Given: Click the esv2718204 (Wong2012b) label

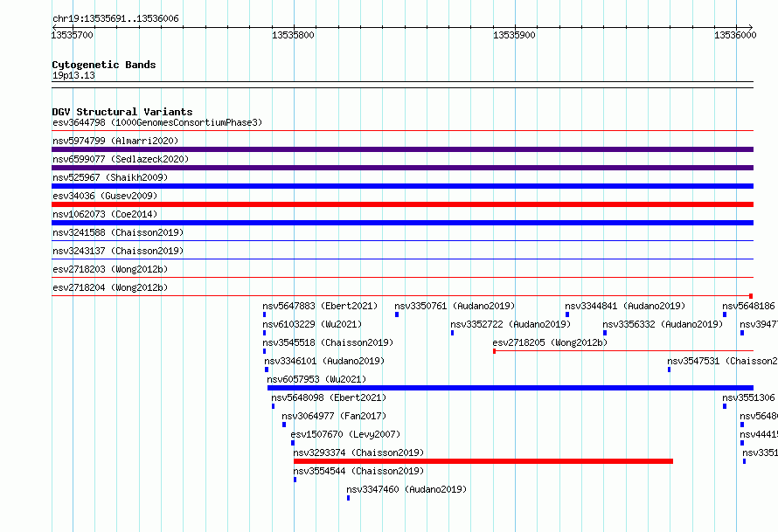Looking at the screenshot, I should [110, 287].
